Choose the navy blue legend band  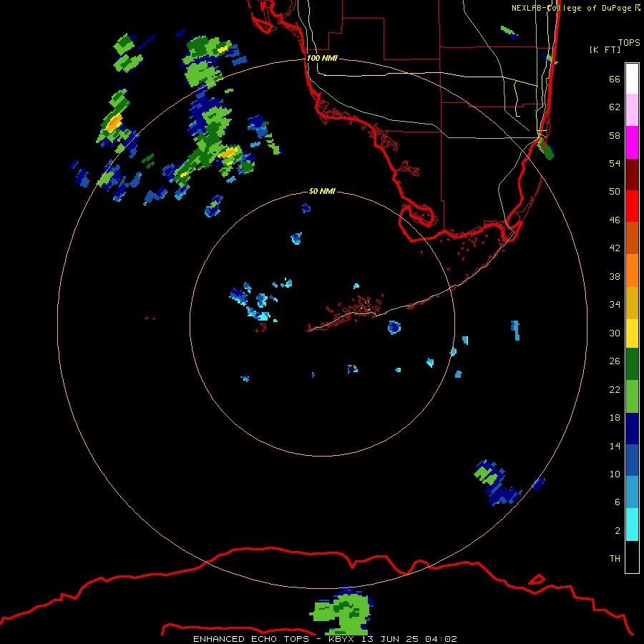[x=632, y=429]
